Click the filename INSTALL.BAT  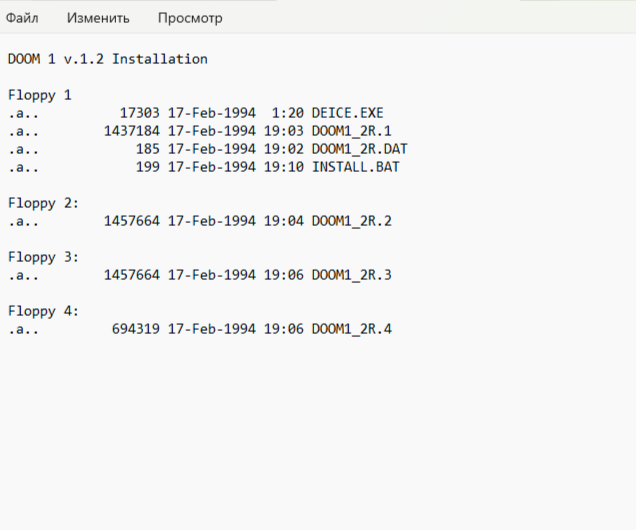click(356, 167)
